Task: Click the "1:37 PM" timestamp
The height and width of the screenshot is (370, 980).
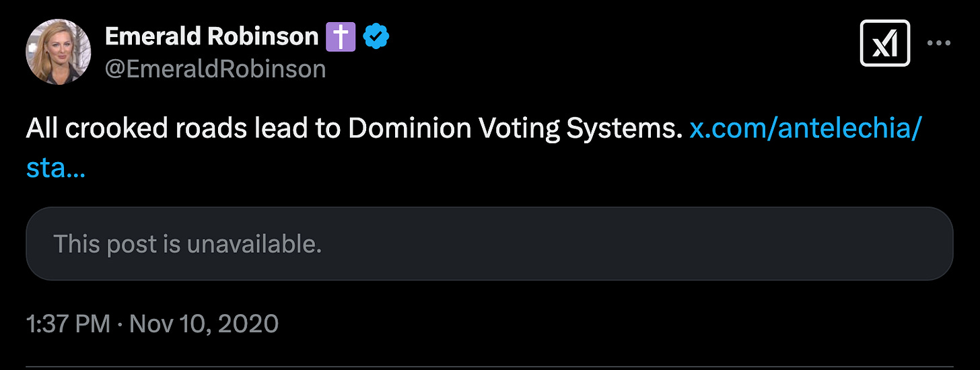Action: [x=67, y=324]
